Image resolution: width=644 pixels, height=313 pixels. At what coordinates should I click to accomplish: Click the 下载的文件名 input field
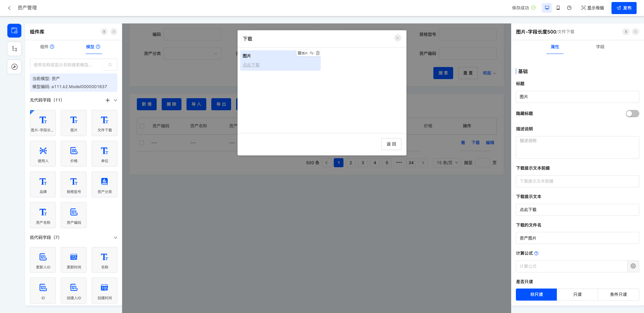(577, 238)
